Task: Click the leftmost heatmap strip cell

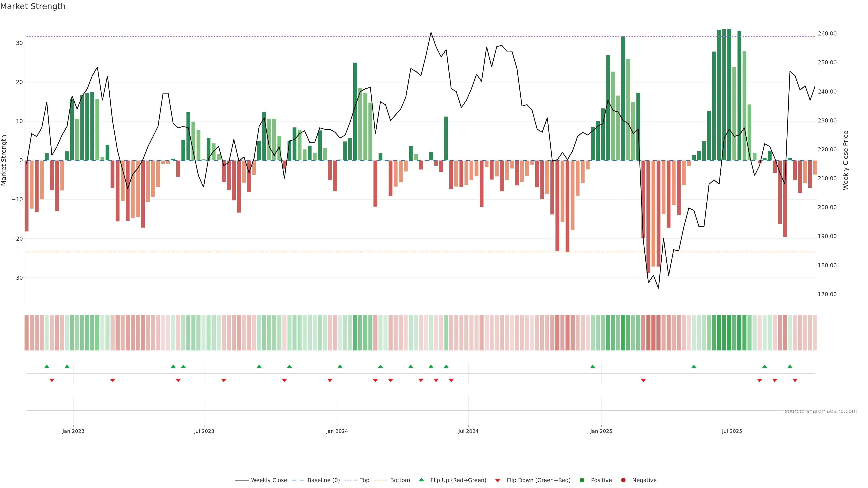Action: [26, 333]
